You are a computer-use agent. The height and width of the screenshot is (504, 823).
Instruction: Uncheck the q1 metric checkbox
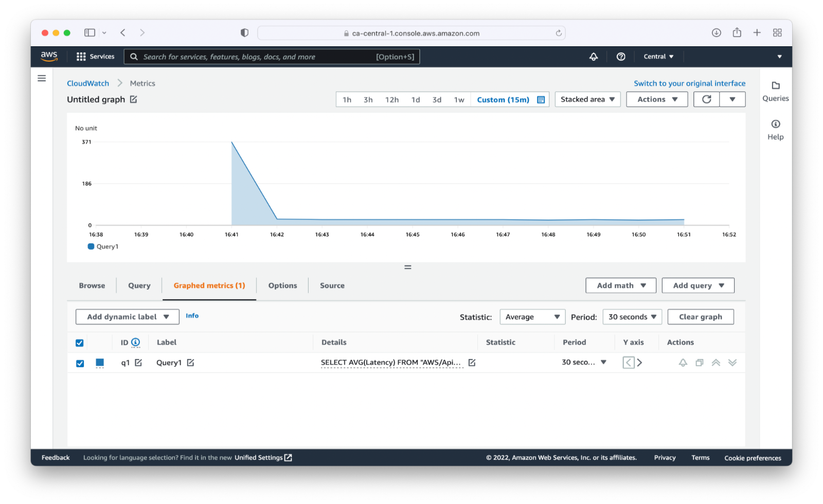[80, 363]
